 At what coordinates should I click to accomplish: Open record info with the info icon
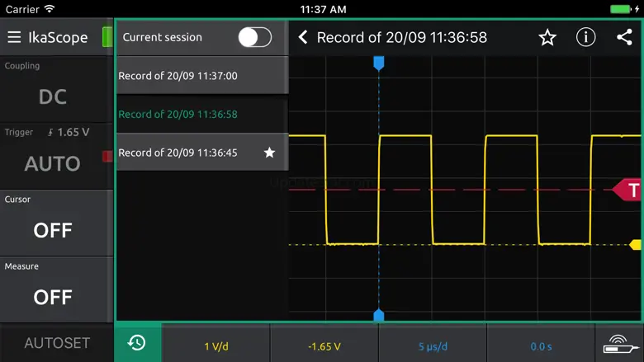(x=585, y=37)
